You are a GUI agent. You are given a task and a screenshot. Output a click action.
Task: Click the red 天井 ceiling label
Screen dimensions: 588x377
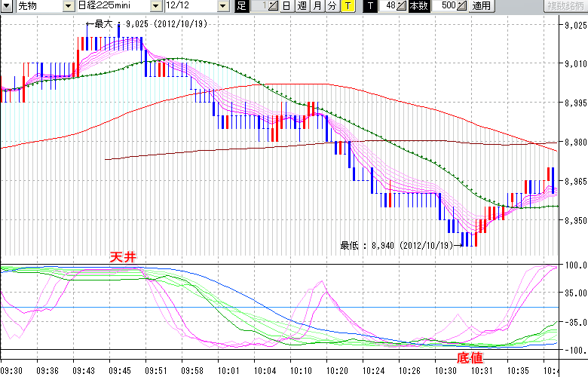(x=122, y=258)
